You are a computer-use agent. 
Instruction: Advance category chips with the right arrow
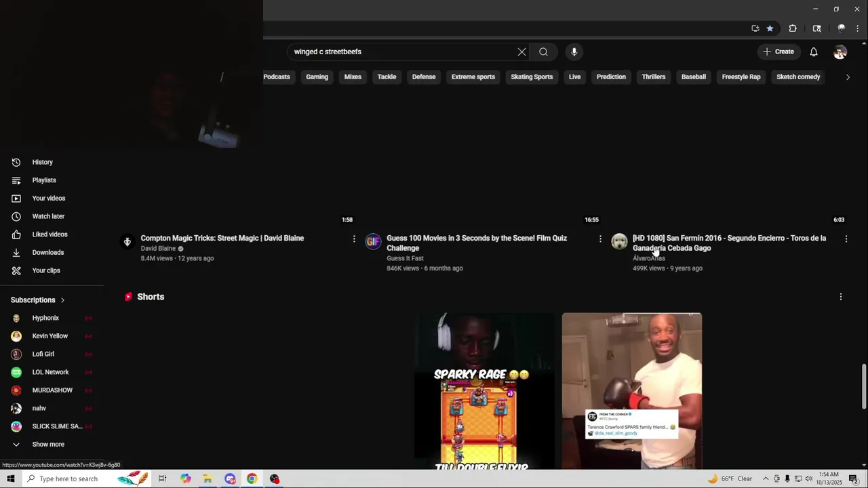click(848, 77)
